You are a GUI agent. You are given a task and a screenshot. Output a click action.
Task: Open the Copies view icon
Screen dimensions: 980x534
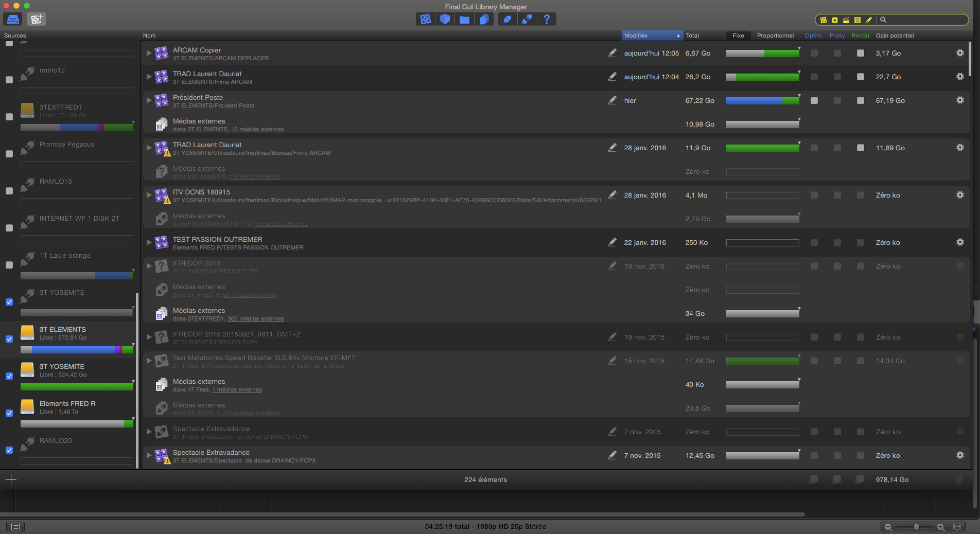click(484, 19)
